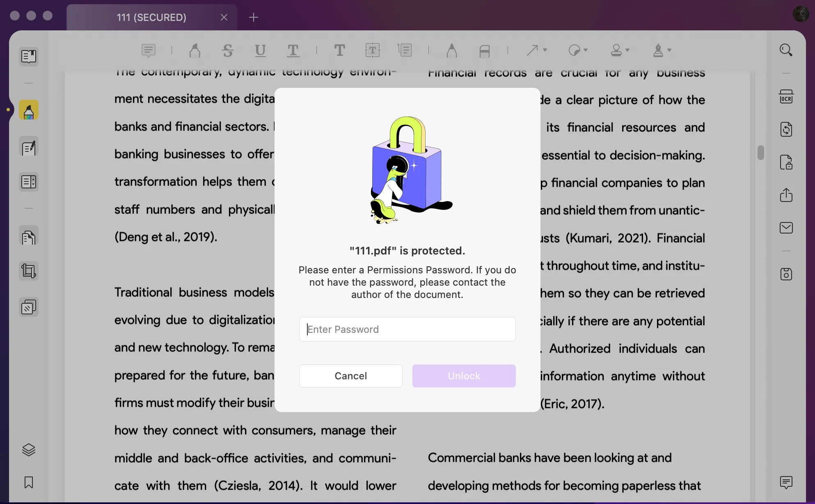Click the Unlock button to submit password
Screen dimensions: 815x504
coord(464,376)
